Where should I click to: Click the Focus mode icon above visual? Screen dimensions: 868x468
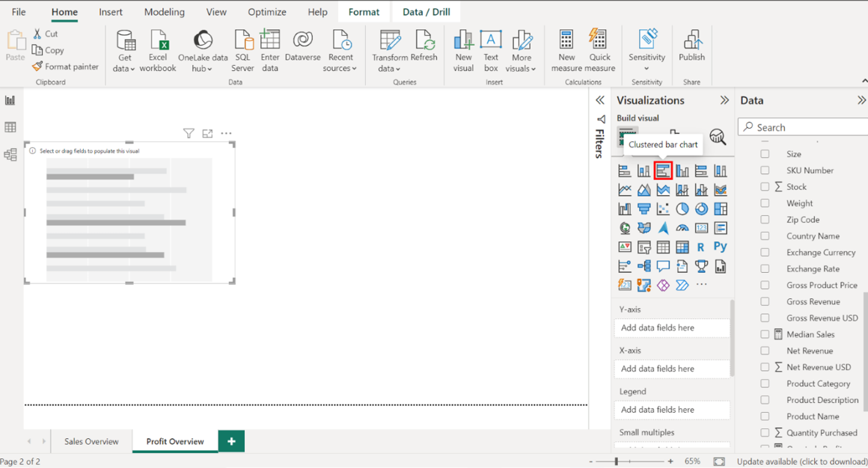point(207,134)
